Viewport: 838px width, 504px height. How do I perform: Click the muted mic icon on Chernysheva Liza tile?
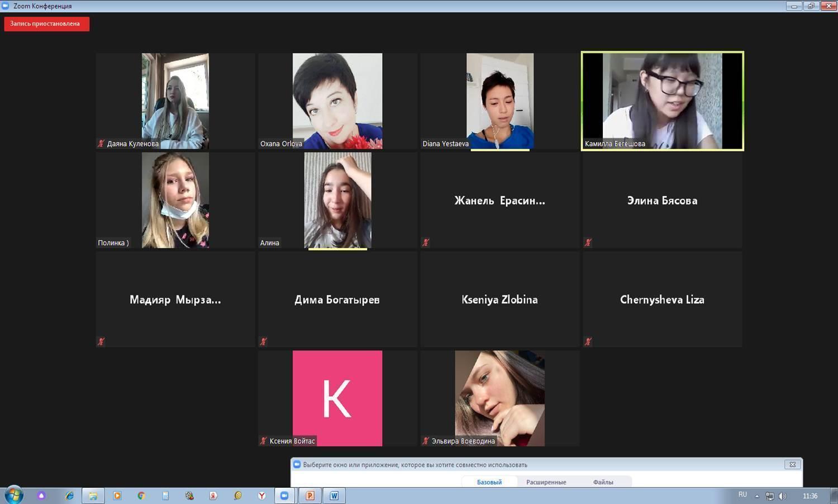click(588, 341)
